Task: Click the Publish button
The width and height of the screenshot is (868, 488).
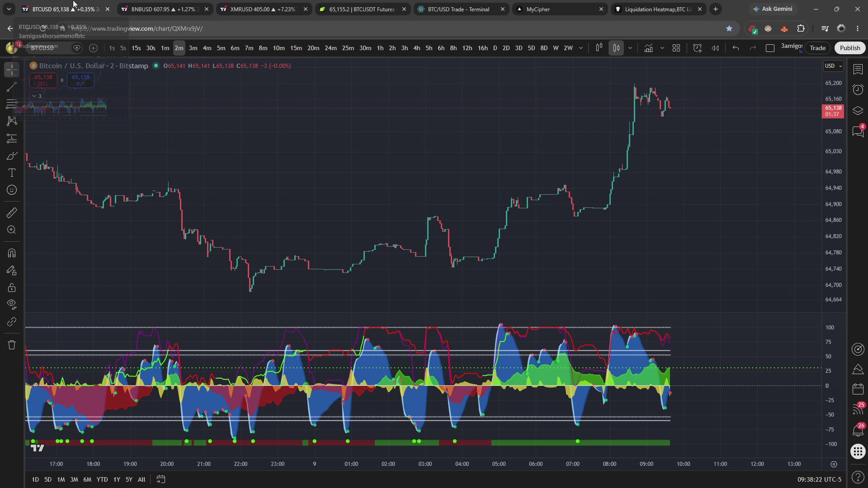Action: coord(850,48)
